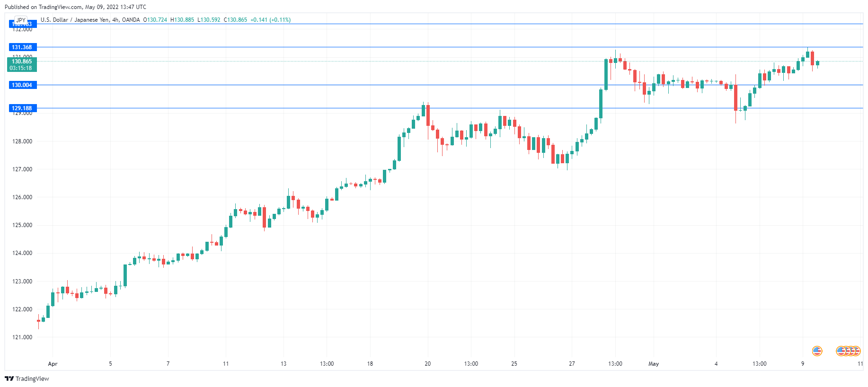The image size is (868, 387).
Task: Click the TradingView logo at bottom left
Action: pos(27,378)
